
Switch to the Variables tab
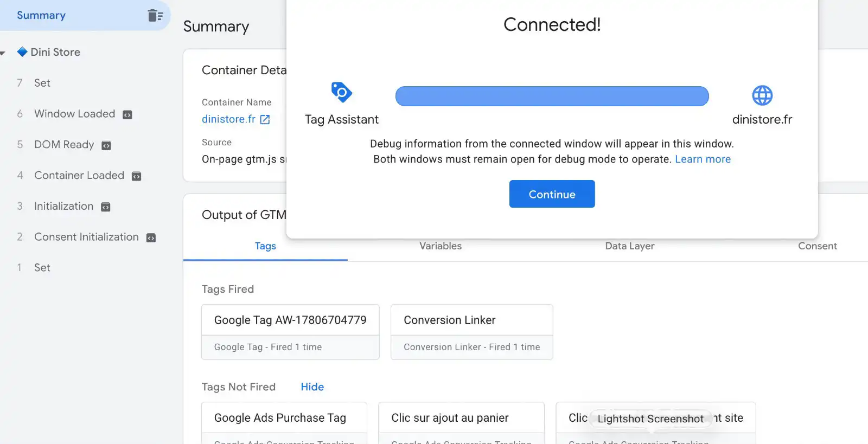point(441,246)
